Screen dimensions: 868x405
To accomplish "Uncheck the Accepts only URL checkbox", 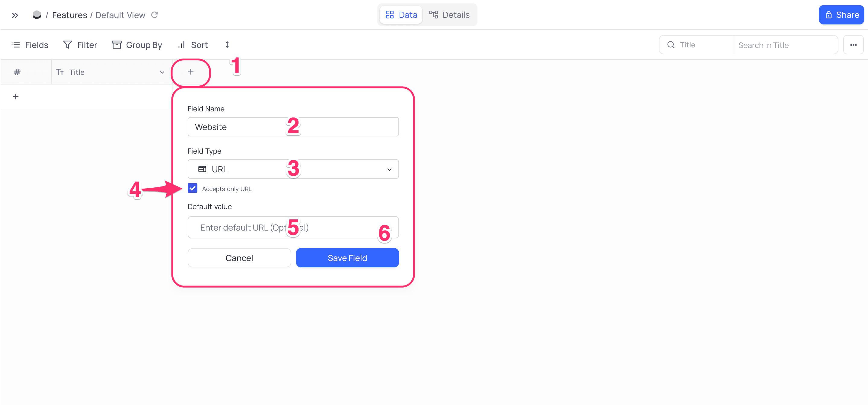I will click(192, 188).
